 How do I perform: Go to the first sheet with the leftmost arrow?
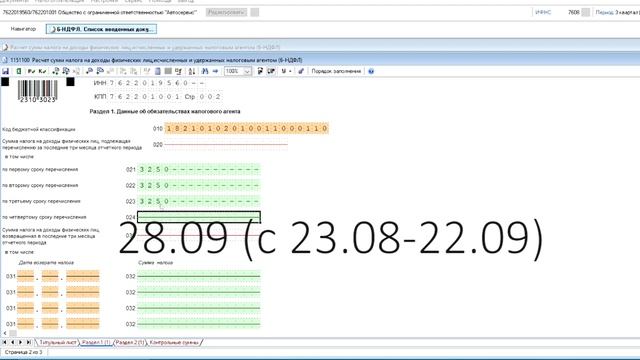[4, 342]
